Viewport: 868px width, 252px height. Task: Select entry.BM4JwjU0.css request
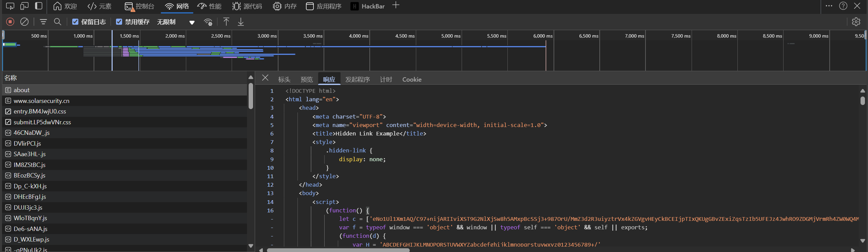coord(125,111)
